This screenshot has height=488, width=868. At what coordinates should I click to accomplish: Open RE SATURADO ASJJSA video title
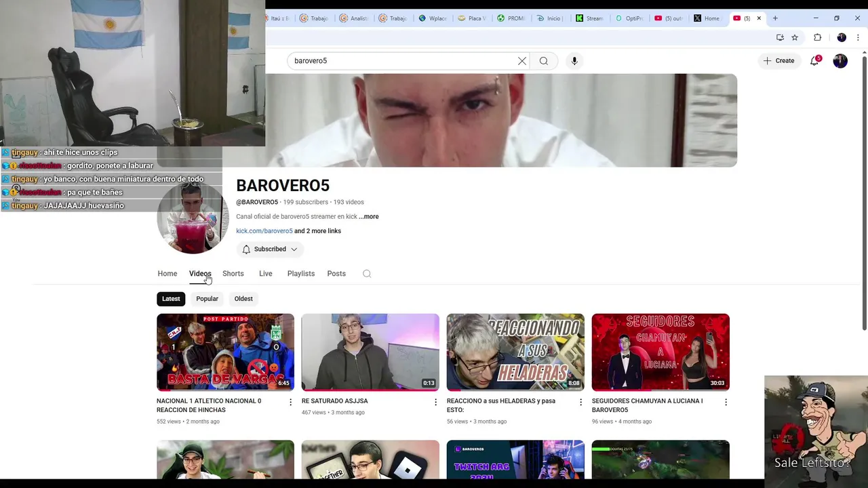[335, 401]
